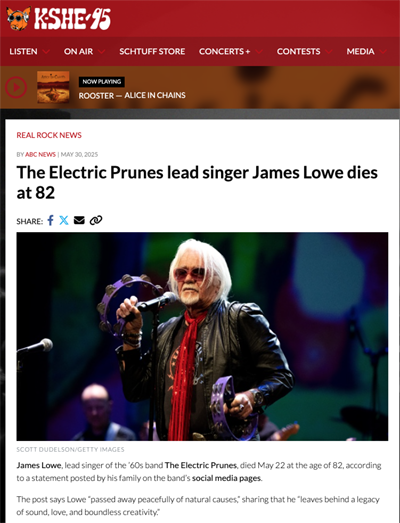This screenshot has width=400, height=523.
Task: Open the Contests nav item
Action: 298,51
